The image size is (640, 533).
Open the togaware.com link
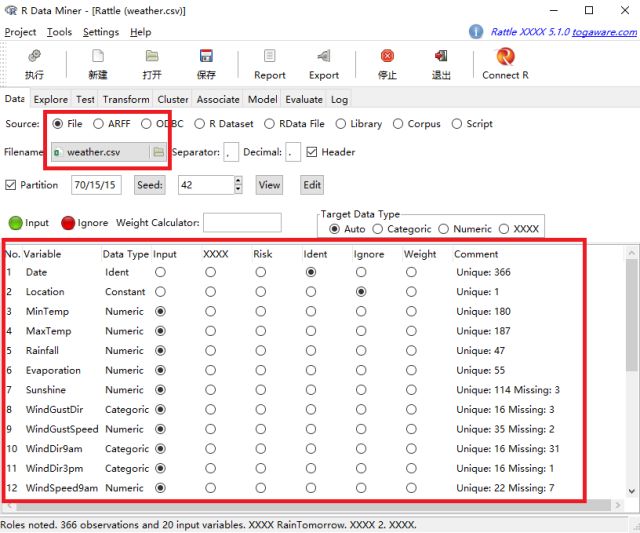click(x=604, y=32)
